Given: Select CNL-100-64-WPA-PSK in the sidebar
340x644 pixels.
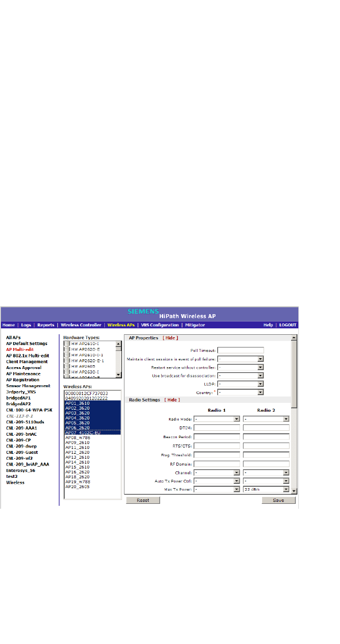Looking at the screenshot, I should [29, 410].
